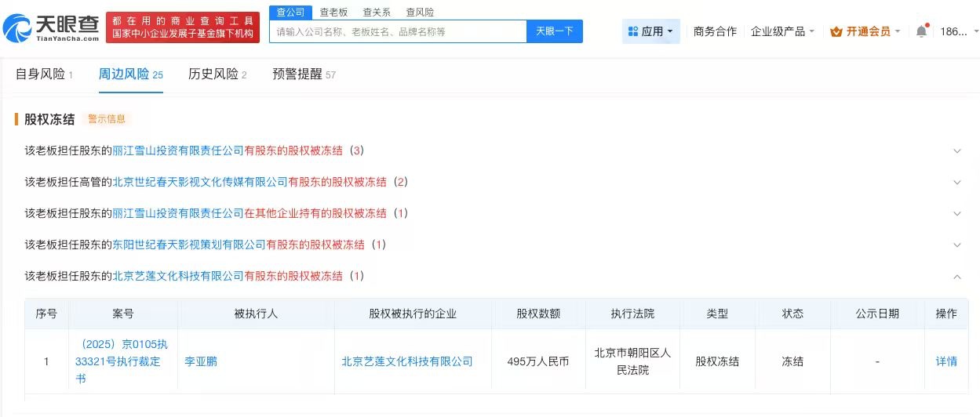This screenshot has width=980, height=417.
Task: Expand the 东阳世纪春天影视策划 row
Action: 956,245
